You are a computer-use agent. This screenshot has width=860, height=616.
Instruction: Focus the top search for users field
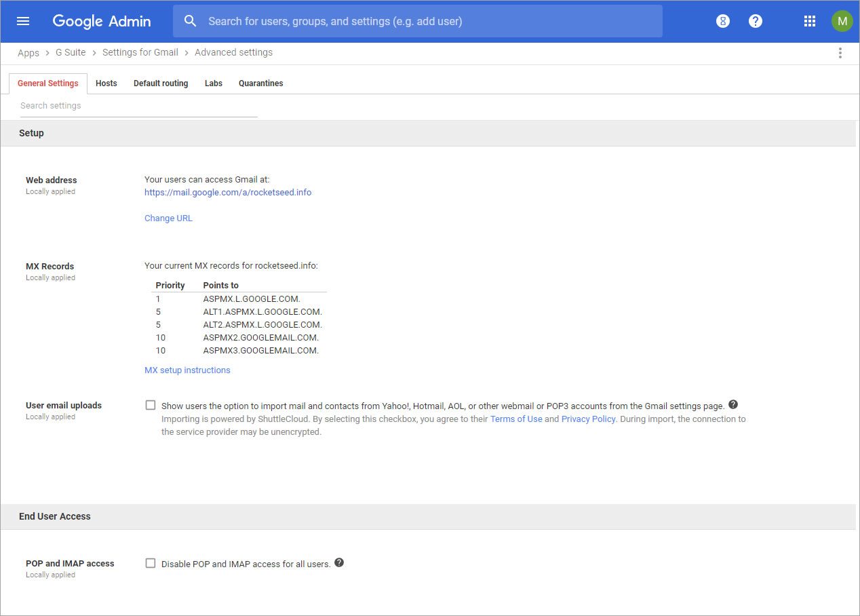(x=418, y=21)
